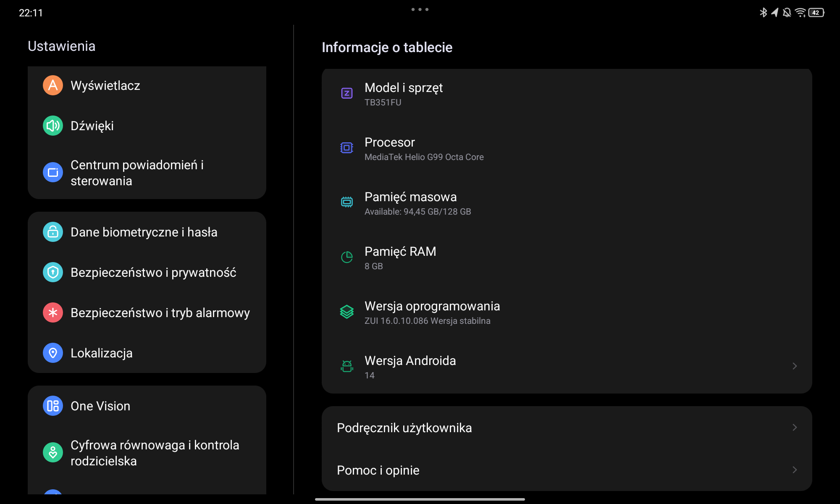Tap the Ustawienia header
This screenshot has height=504, width=840.
coord(62,46)
